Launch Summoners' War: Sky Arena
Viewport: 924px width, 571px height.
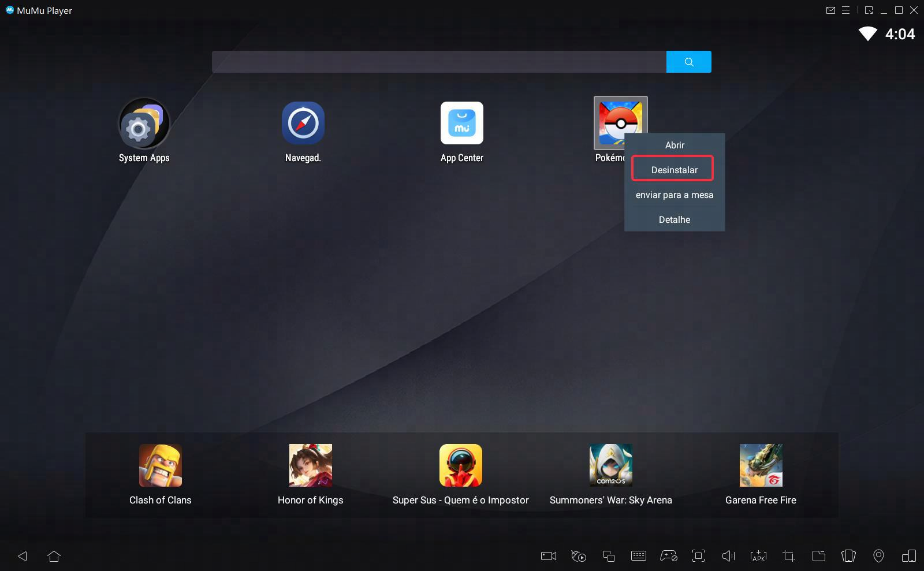tap(611, 465)
